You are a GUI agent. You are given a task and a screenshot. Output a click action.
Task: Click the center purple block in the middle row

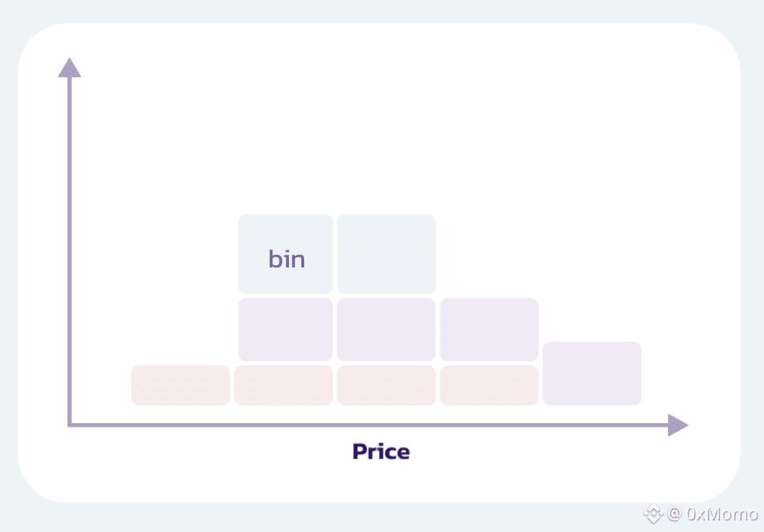386,329
